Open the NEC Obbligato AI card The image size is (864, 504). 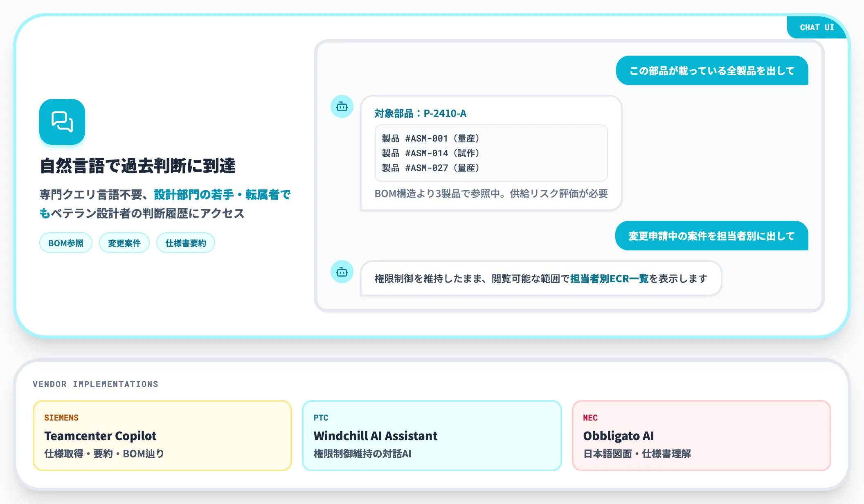pyautogui.click(x=701, y=436)
